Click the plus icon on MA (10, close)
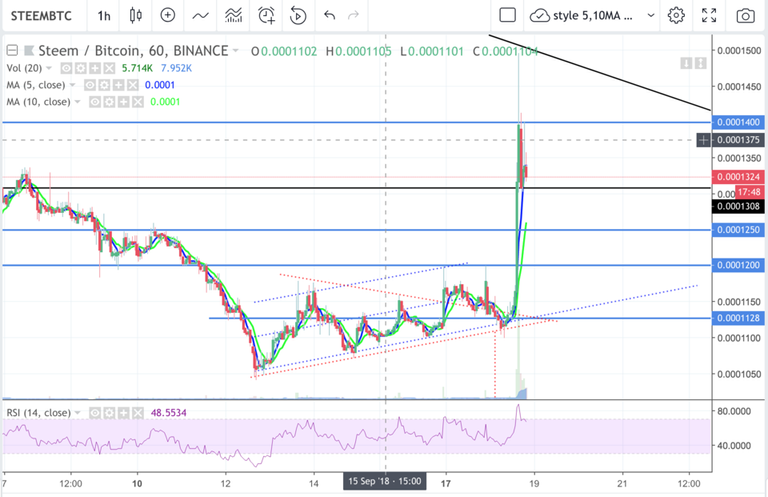768x497 pixels. [123, 102]
